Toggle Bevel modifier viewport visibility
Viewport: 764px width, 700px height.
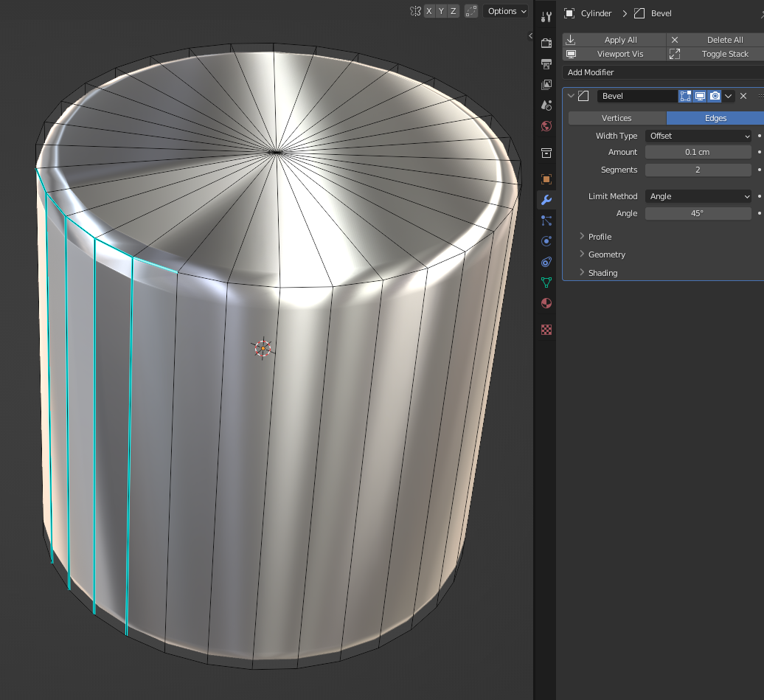click(x=700, y=96)
